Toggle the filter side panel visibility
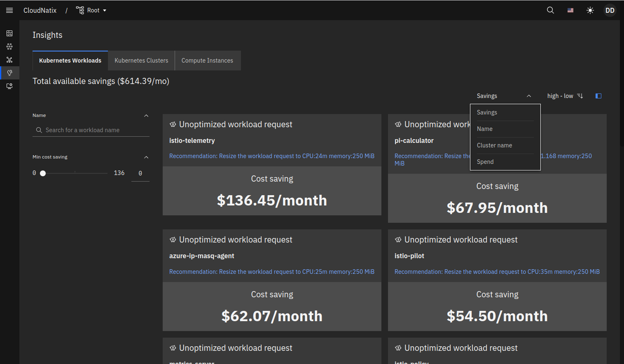The image size is (624, 364). tap(598, 96)
